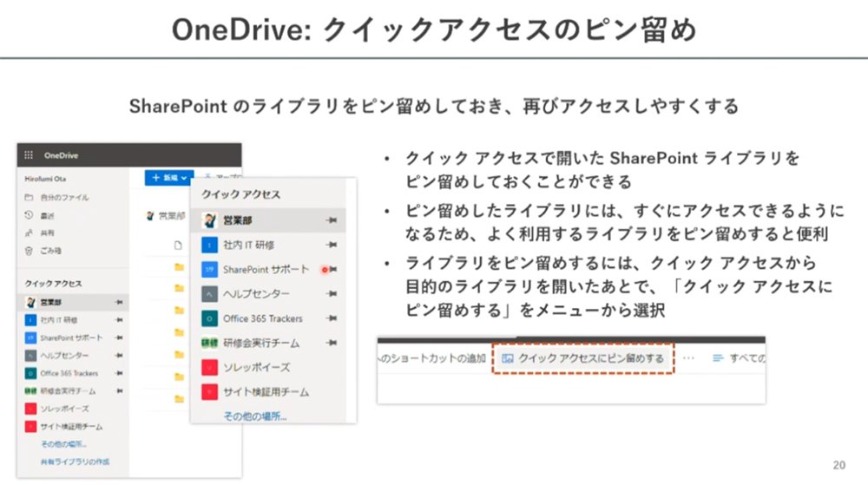This screenshot has height=485, width=868.
Task: Click Office 365 Trackers icon in sidebar
Action: tap(30, 373)
